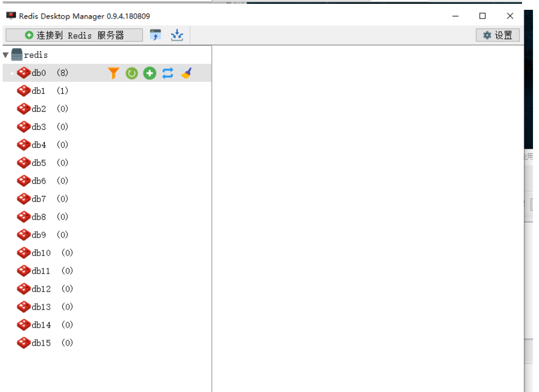539x392 pixels.
Task: Reload db0 keys with green refresh icon
Action: 132,73
